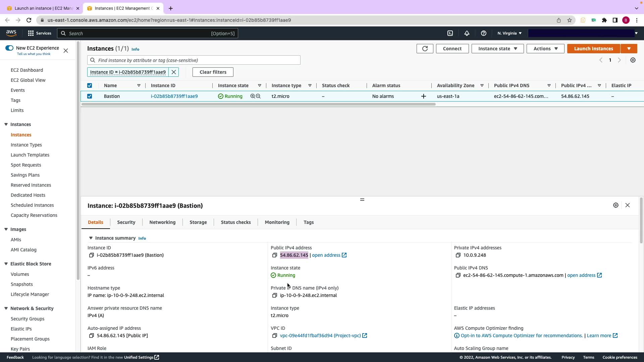The image size is (644, 362).
Task: Click the Clear filters button
Action: click(213, 72)
